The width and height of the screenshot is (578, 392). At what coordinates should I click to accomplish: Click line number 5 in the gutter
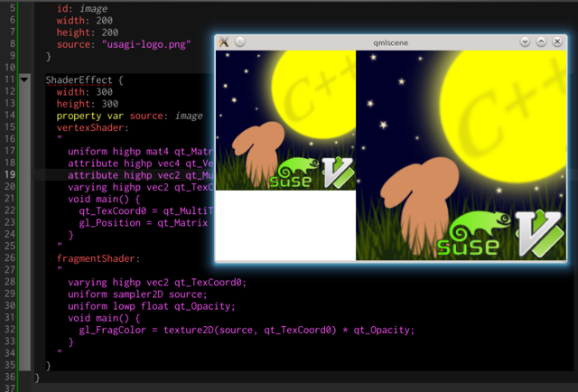pos(13,8)
